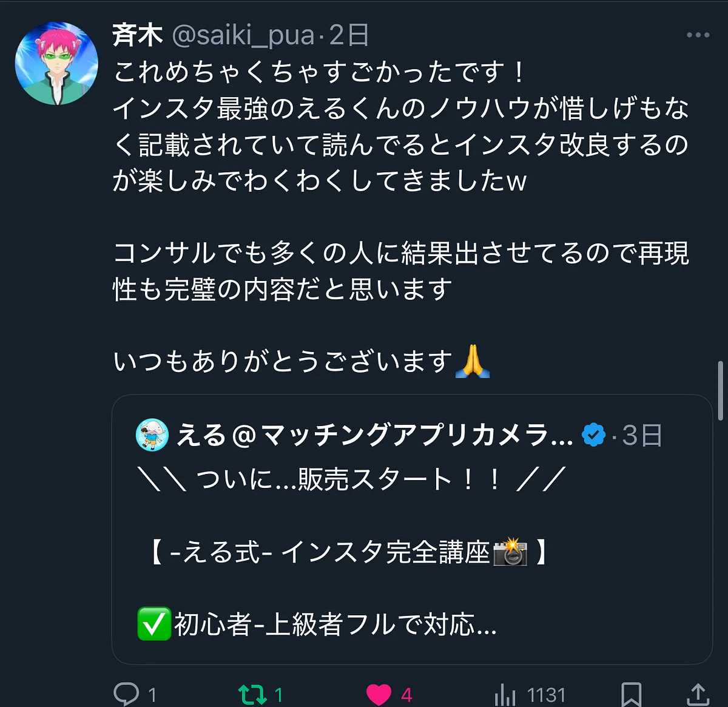Click the camera emoji in quoted post
Viewport: 728px width, 707px height.
click(510, 552)
